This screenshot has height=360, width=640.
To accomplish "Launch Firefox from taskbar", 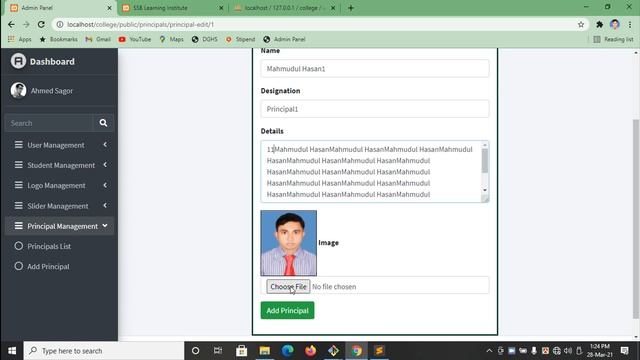I will click(x=311, y=351).
